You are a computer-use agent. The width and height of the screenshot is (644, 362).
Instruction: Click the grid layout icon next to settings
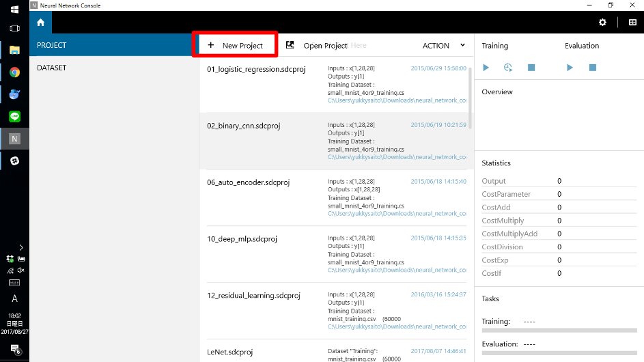(x=632, y=23)
